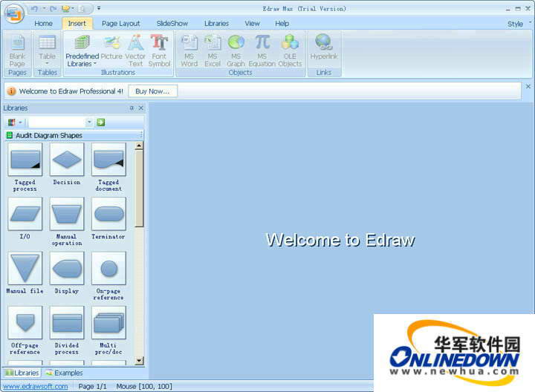Open the Style dropdown at top right
The image size is (535, 392).
519,24
